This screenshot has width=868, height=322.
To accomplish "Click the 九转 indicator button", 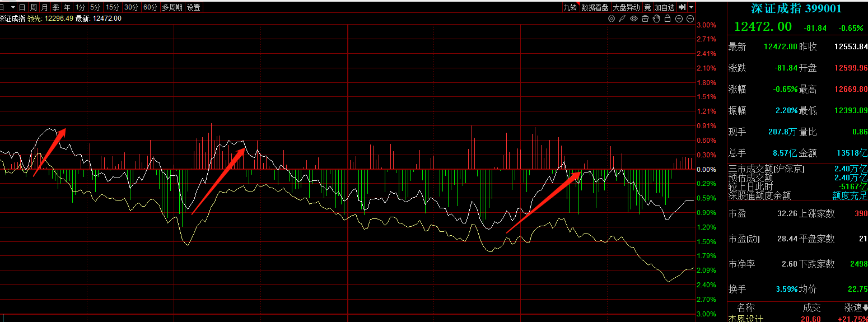I will (x=570, y=7).
